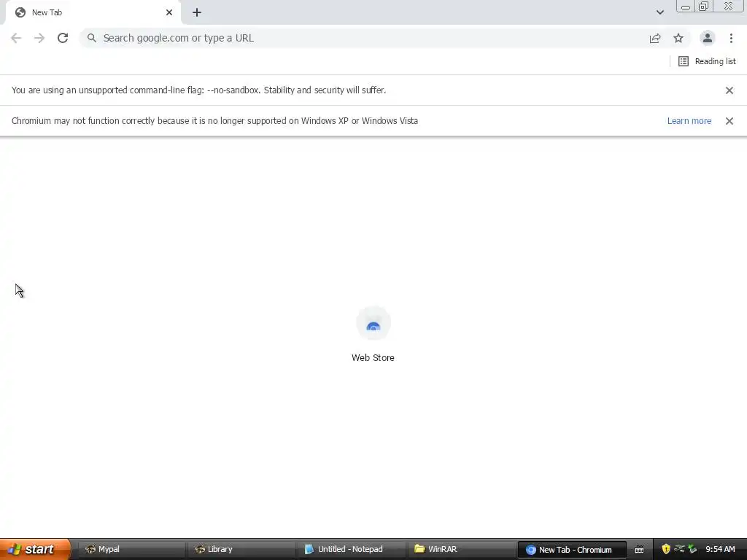The width and height of the screenshot is (747, 560).
Task: Close the New Tab tab
Action: point(169,12)
